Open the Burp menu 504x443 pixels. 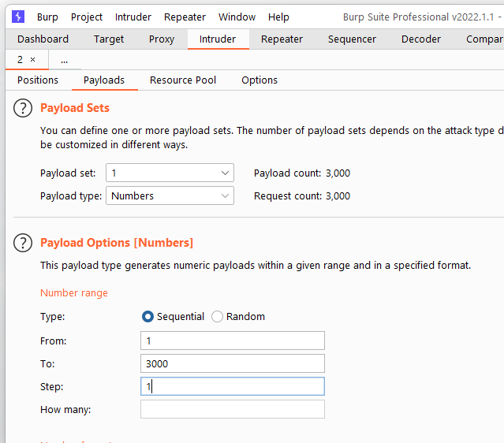tap(47, 17)
